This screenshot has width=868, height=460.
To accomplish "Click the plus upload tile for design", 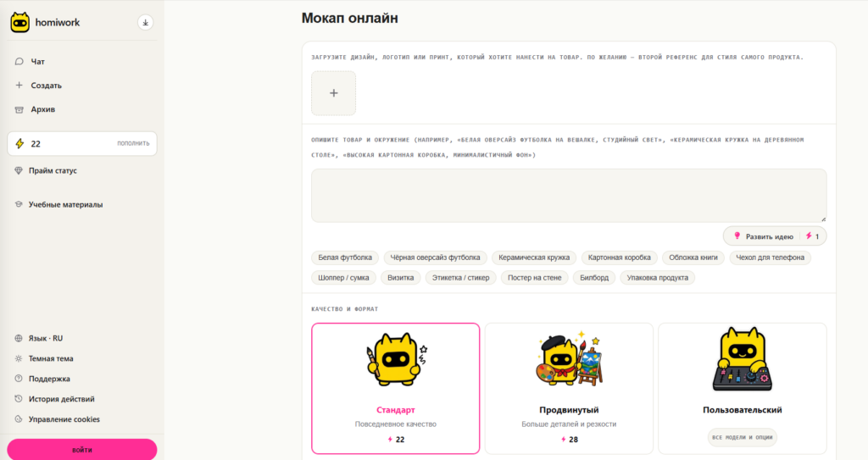I will (x=333, y=93).
